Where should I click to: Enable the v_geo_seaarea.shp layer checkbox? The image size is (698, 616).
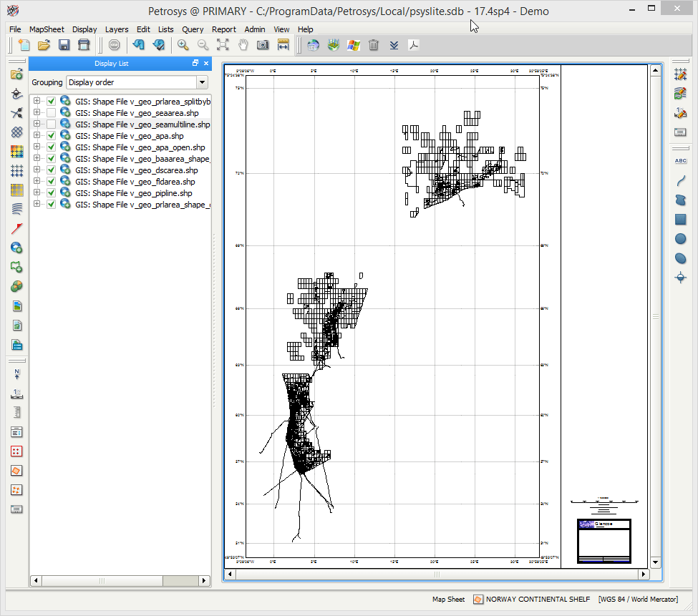click(51, 113)
